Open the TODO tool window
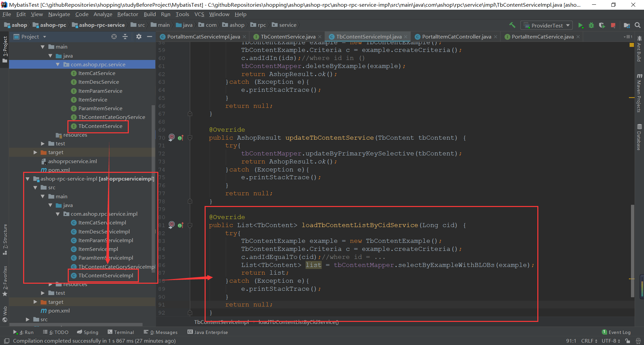The width and height of the screenshot is (644, 345). coord(56,332)
